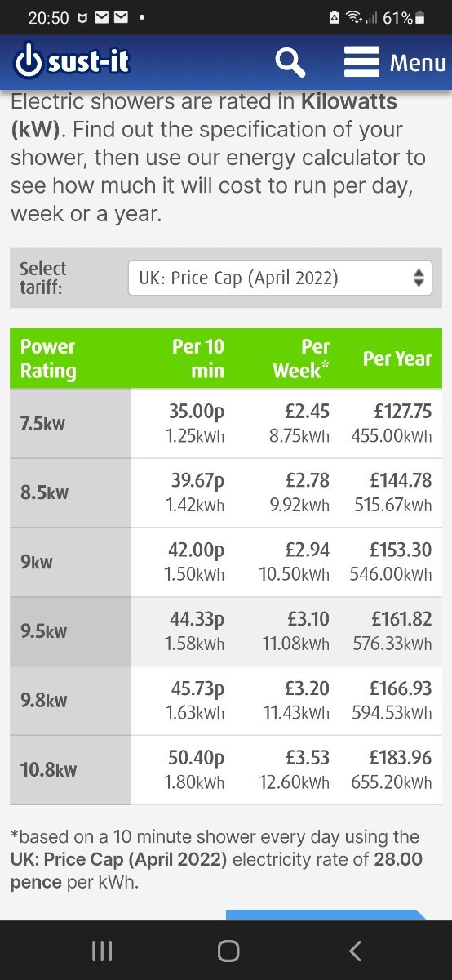Select the 9.5kw power rating row
452x980 pixels.
pyautogui.click(x=226, y=631)
